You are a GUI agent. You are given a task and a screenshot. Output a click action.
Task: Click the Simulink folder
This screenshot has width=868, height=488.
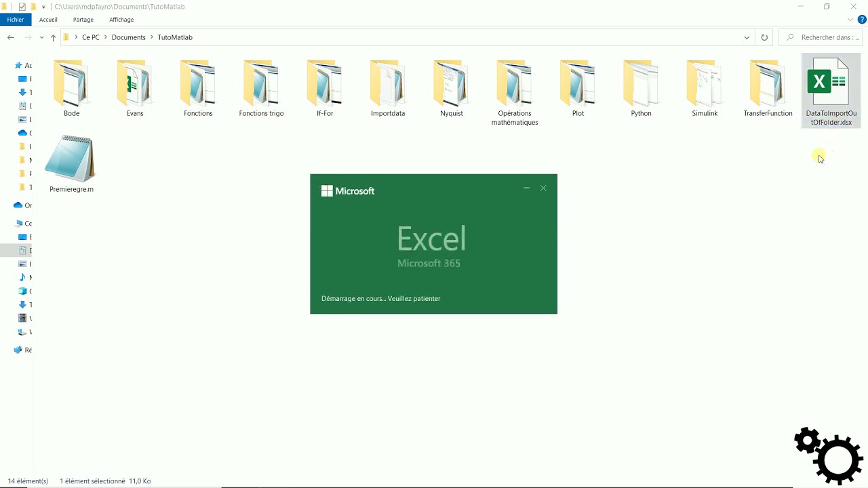[705, 89]
